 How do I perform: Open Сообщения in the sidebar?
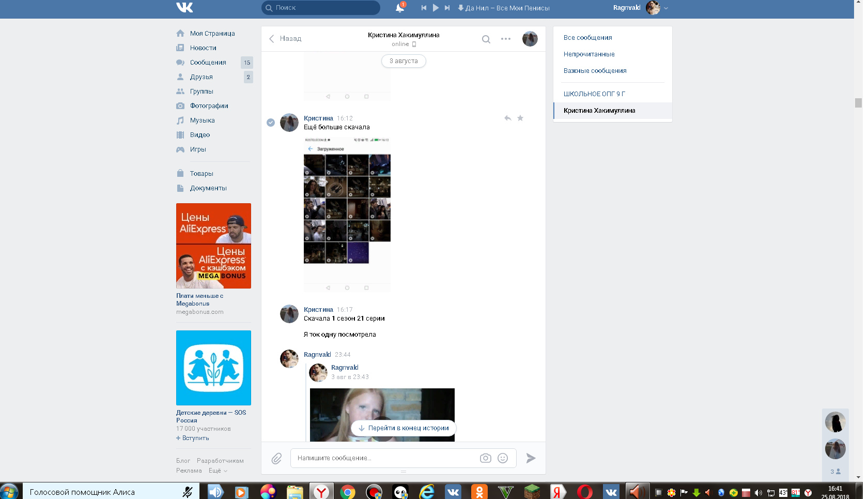click(208, 62)
